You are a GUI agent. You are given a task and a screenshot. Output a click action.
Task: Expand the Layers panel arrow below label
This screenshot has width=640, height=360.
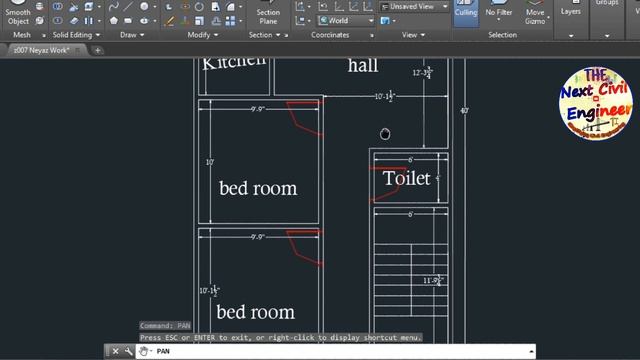coord(571,36)
